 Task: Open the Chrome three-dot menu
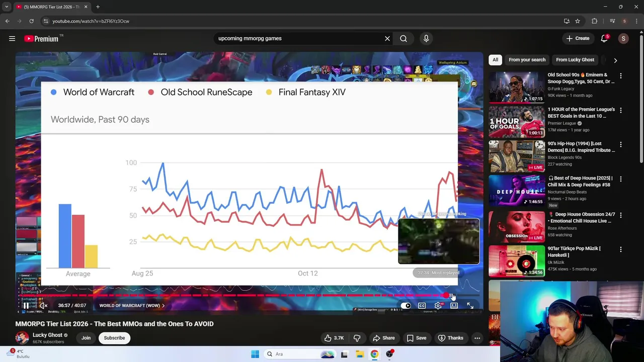(636, 21)
